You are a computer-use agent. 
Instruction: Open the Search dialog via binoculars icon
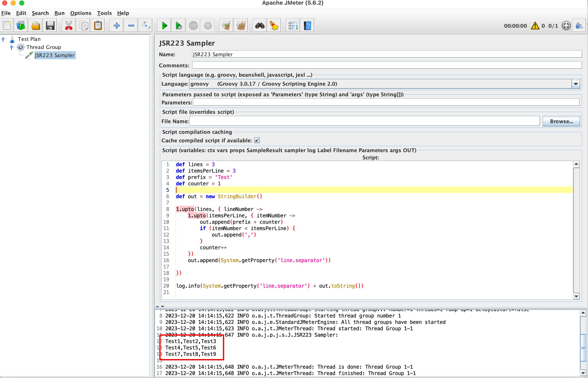[259, 25]
